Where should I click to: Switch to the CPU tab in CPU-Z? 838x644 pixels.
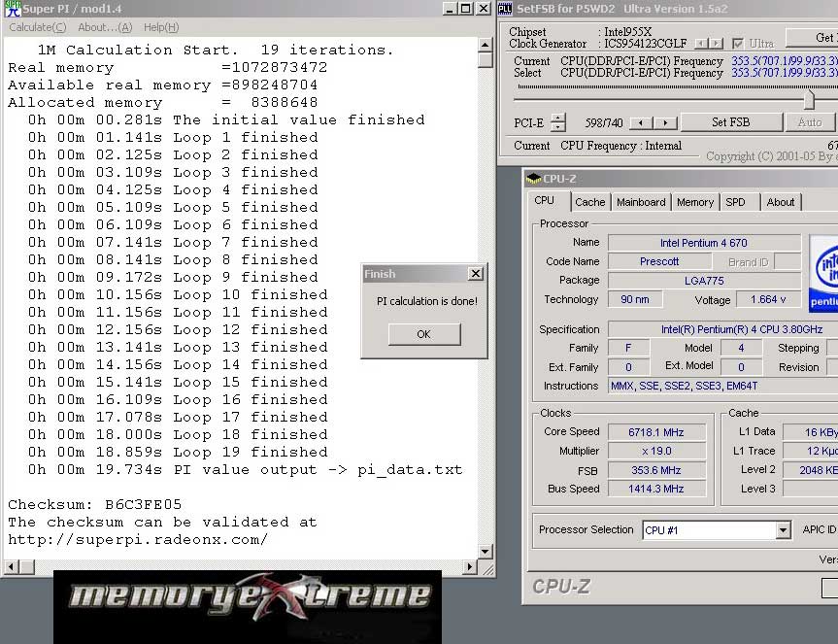pos(544,200)
